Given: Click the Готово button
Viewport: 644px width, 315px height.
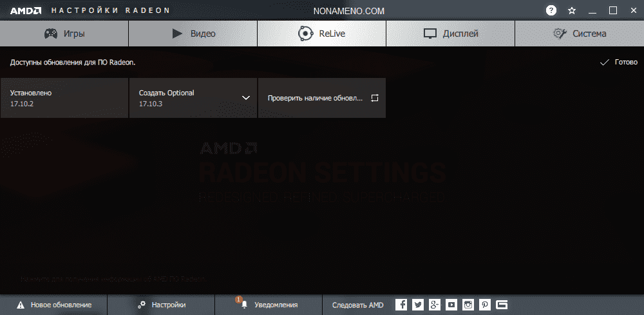Looking at the screenshot, I should click(618, 62).
